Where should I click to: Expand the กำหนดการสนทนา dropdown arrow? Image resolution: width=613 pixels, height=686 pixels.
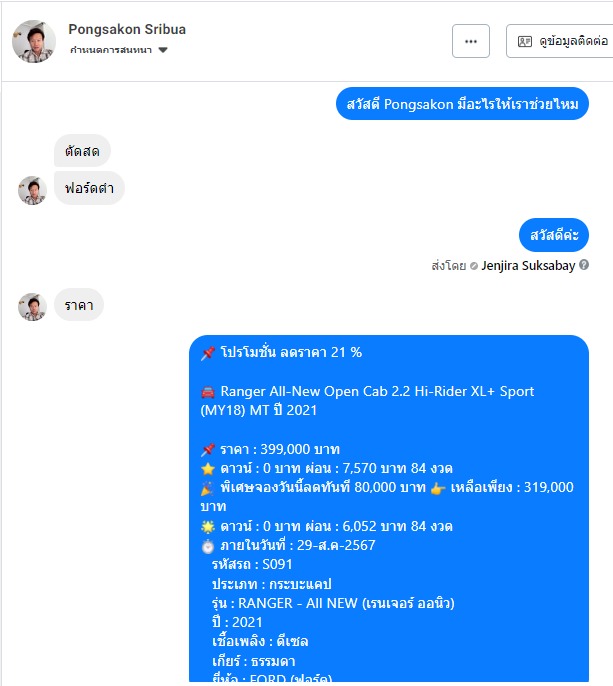pyautogui.click(x=163, y=50)
